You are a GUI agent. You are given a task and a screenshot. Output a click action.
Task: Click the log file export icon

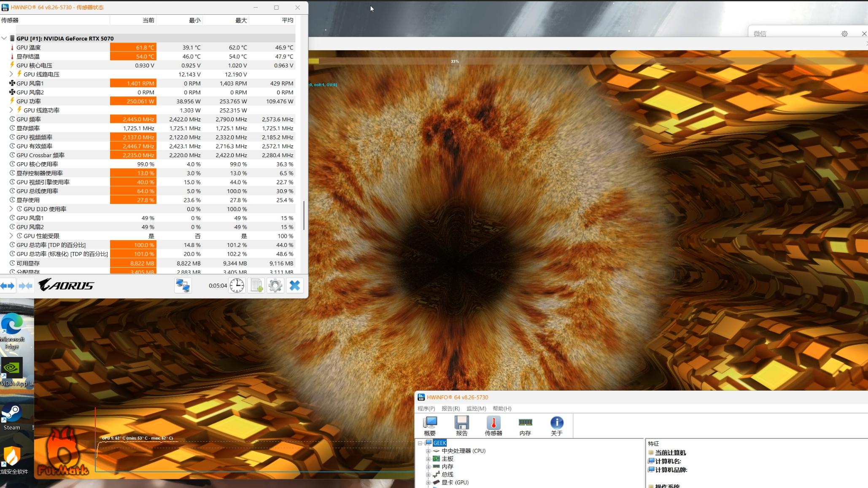click(x=256, y=286)
